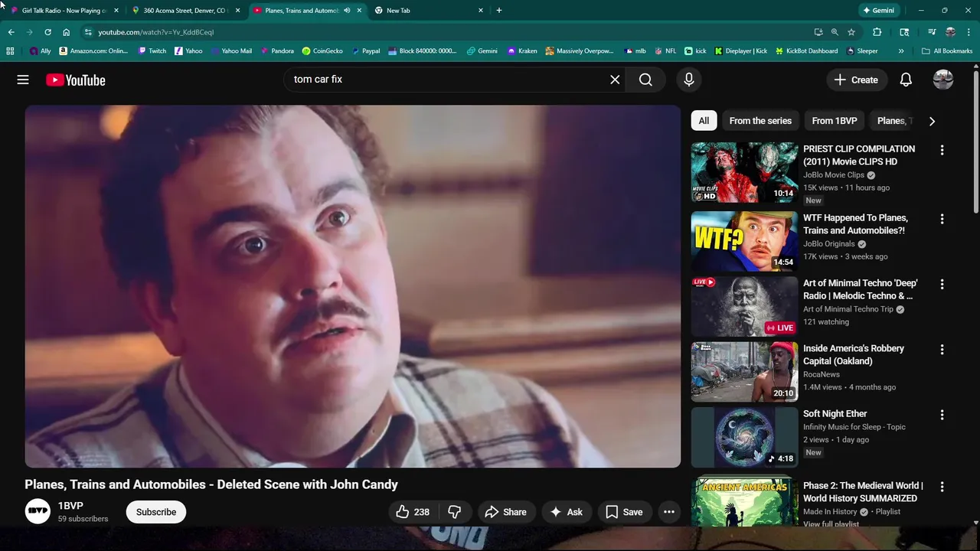The width and height of the screenshot is (980, 551).
Task: Open the Sleeper bookmark
Action: pos(862,51)
